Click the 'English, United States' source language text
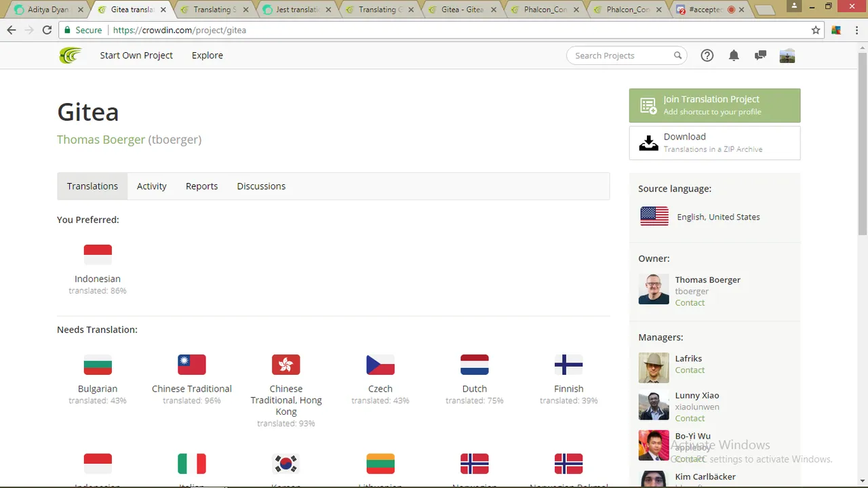This screenshot has height=488, width=868. [x=718, y=217]
